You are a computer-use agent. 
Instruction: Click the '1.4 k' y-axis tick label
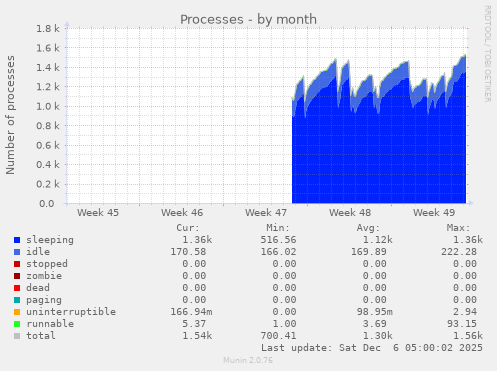48,68
